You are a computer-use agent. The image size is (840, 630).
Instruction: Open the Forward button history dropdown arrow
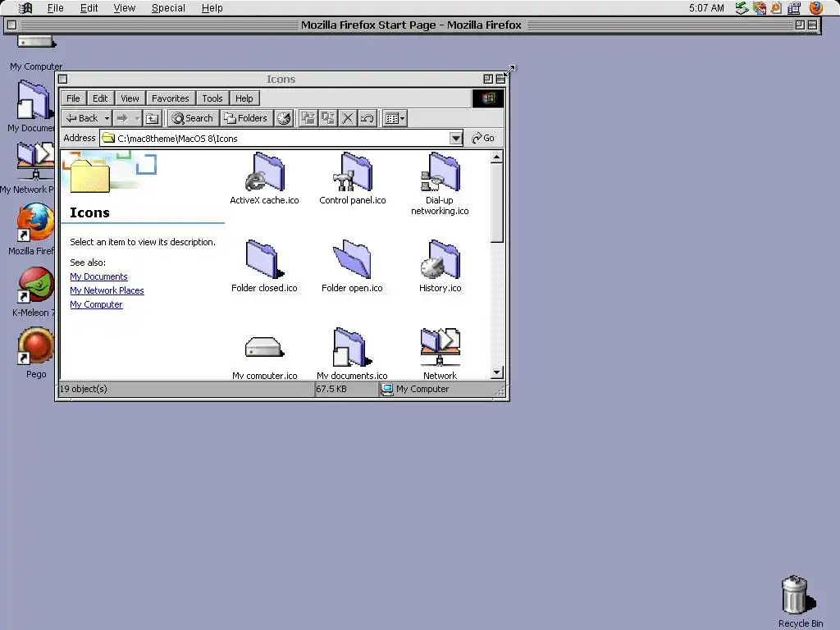tap(137, 118)
